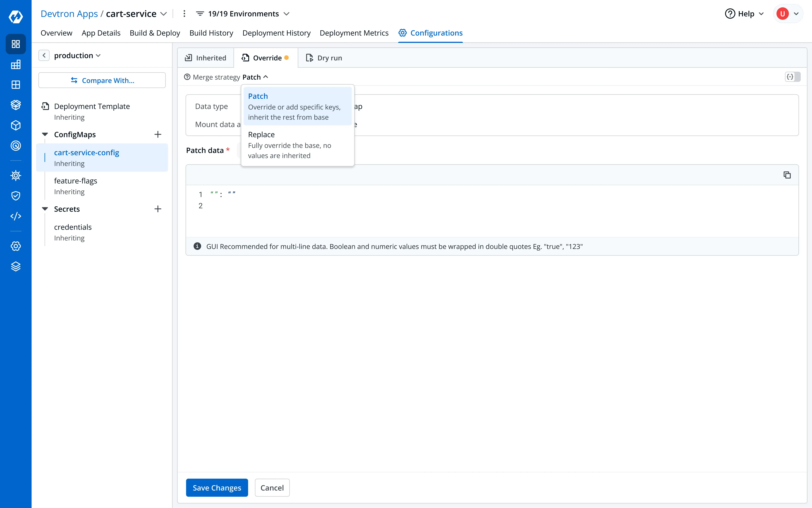Switch to the Dry run tab
This screenshot has height=508, width=812.
[x=324, y=58]
